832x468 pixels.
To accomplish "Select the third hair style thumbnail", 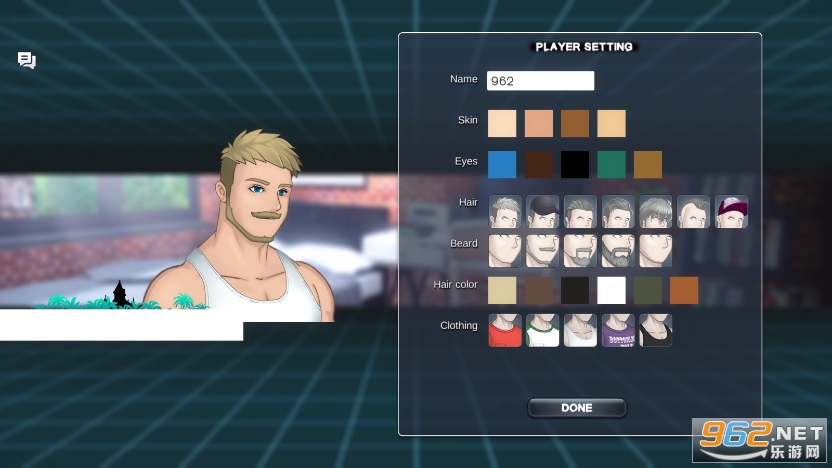I will coord(580,212).
